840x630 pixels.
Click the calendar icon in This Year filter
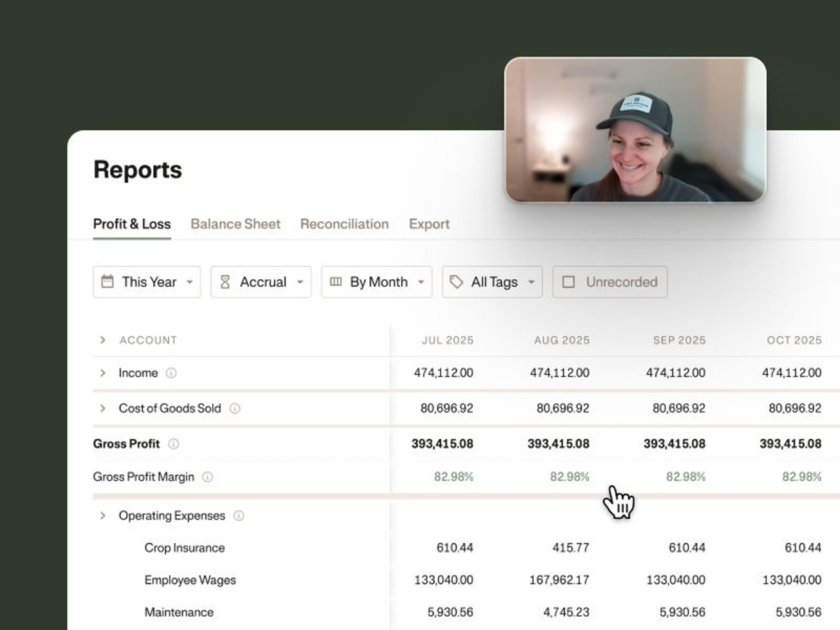(x=107, y=282)
